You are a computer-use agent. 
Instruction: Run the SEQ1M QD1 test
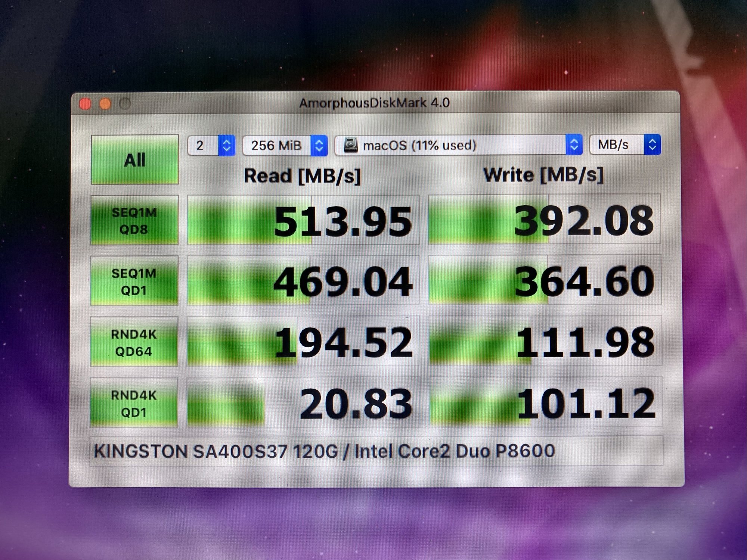(x=134, y=281)
